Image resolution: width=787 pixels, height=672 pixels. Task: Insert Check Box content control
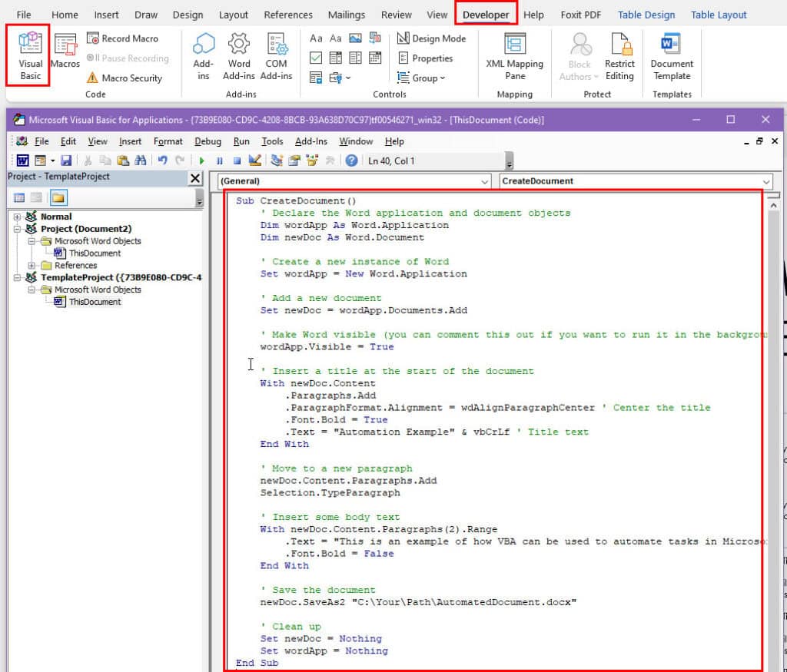tap(316, 58)
